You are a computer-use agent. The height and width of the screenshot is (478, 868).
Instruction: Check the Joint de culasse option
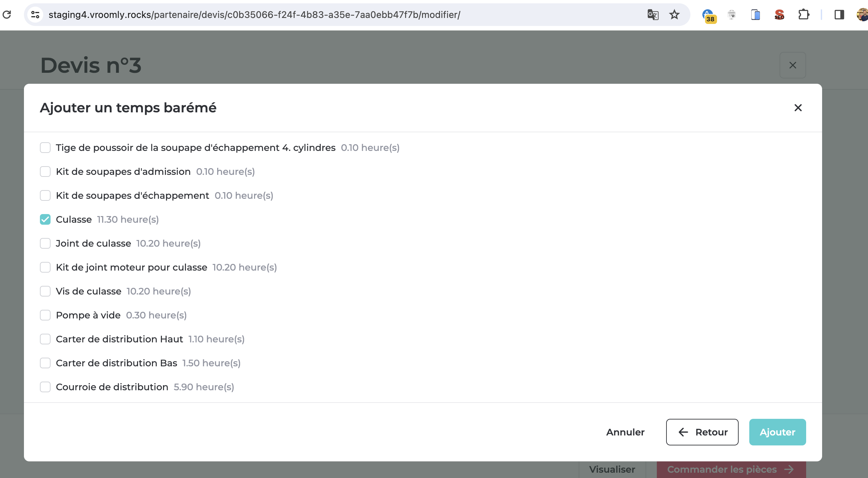click(45, 243)
